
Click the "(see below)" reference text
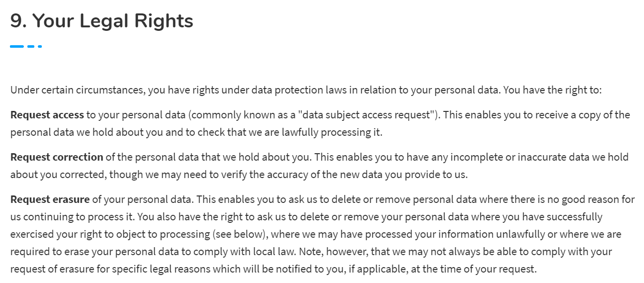point(241,234)
